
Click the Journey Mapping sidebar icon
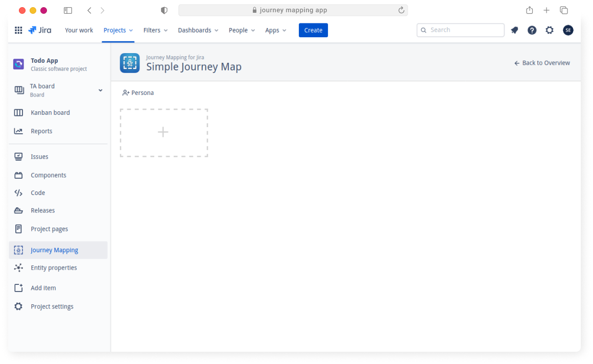tap(18, 250)
